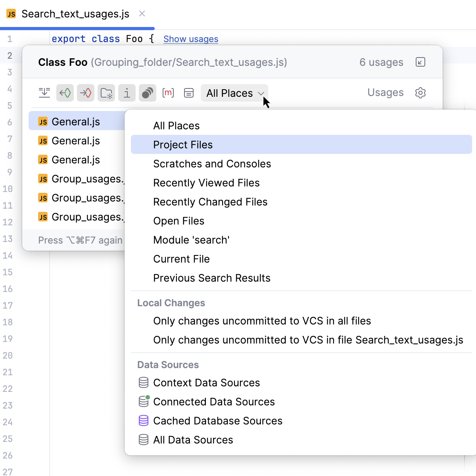This screenshot has height=476, width=476.
Task: Open the All Places scope dropdown
Action: [x=234, y=93]
